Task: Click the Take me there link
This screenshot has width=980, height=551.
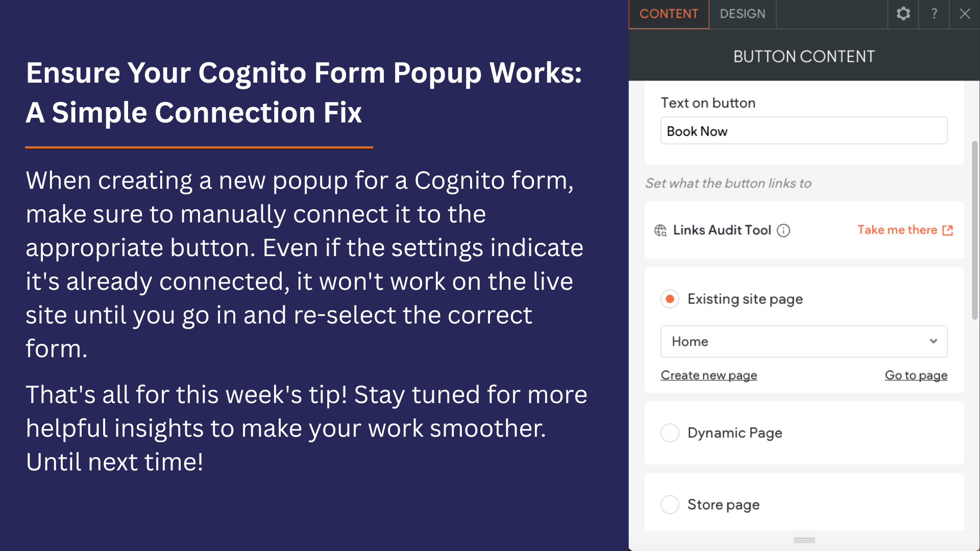Action: [897, 230]
